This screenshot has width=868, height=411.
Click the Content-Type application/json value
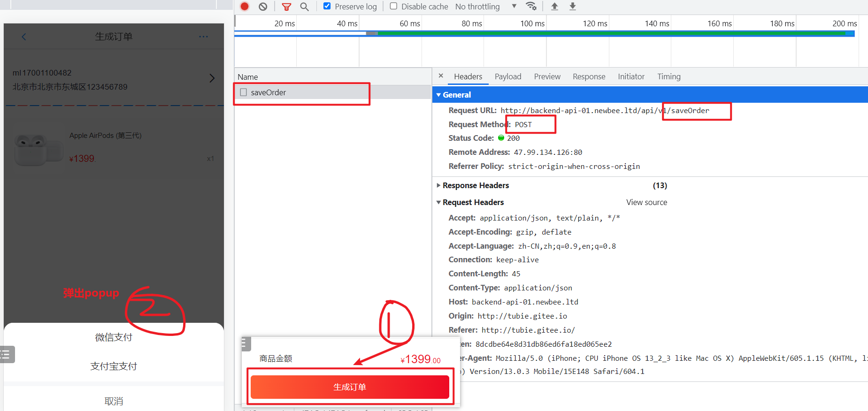pyautogui.click(x=538, y=288)
